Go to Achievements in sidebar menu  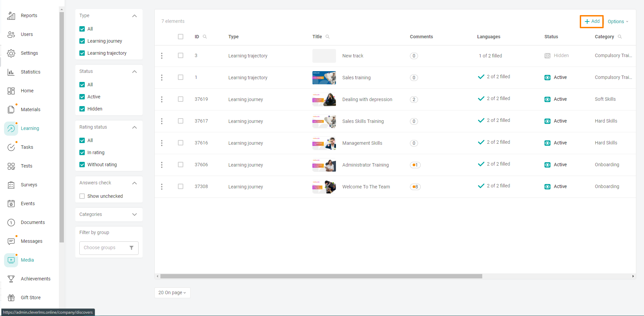pyautogui.click(x=36, y=279)
